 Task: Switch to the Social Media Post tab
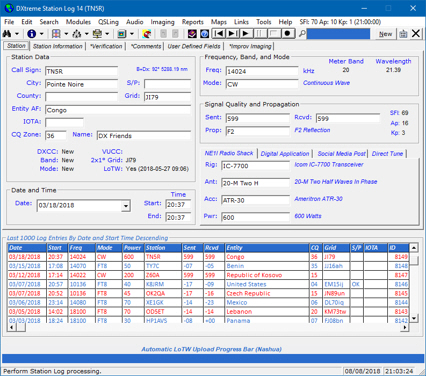point(341,154)
